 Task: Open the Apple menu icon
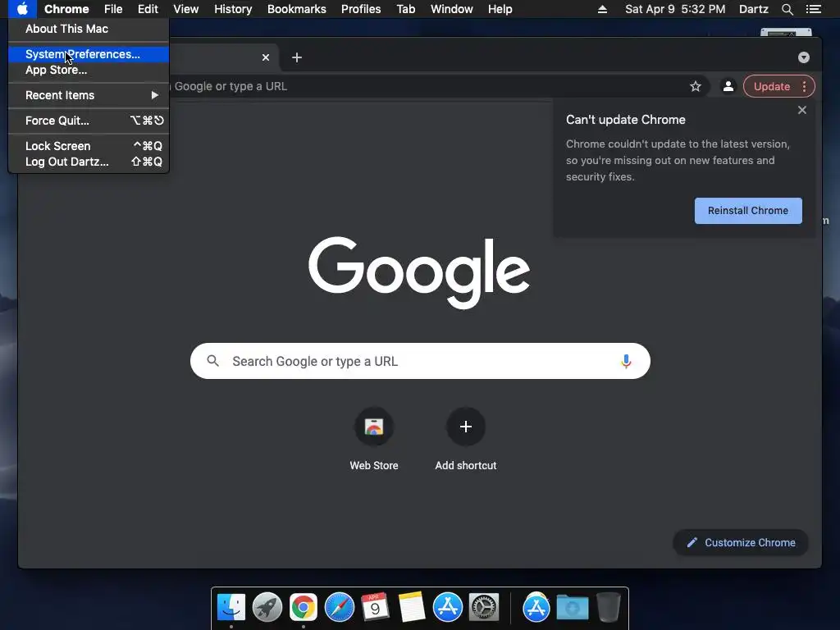pyautogui.click(x=22, y=9)
